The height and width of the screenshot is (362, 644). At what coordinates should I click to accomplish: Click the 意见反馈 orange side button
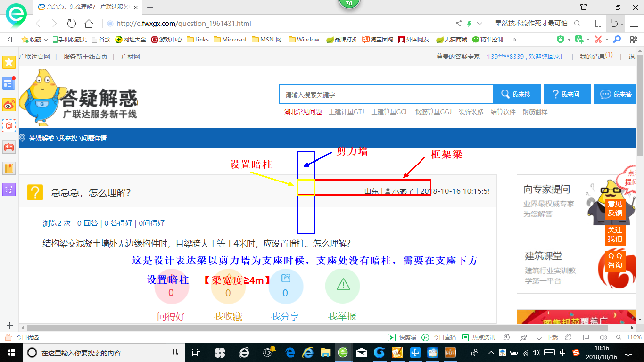pos(614,209)
